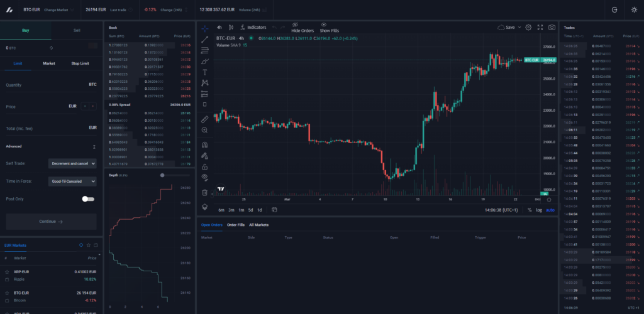Set the chart range to 6m
The width and height of the screenshot is (644, 314).
click(221, 210)
